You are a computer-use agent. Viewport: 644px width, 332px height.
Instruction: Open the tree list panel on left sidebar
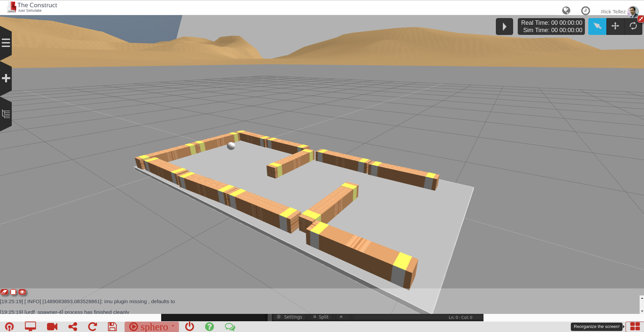click(x=6, y=114)
